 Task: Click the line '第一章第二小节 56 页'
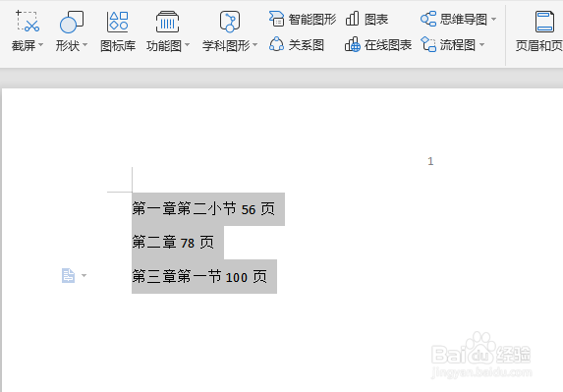(203, 209)
